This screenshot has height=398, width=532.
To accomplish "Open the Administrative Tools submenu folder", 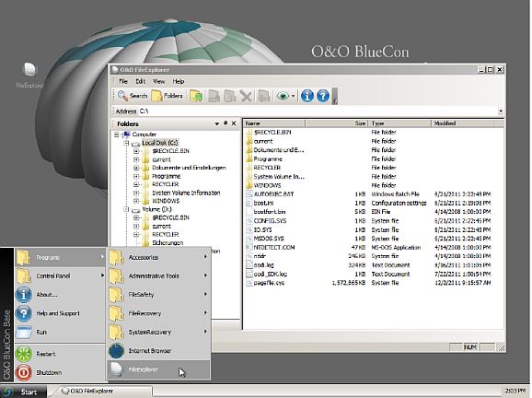I will (158, 276).
